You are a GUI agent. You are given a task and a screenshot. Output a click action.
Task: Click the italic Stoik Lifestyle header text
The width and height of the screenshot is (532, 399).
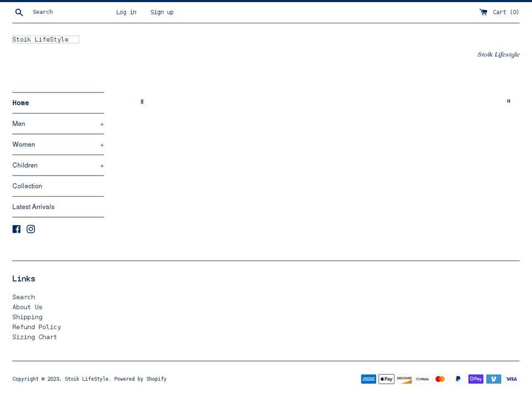(x=498, y=54)
